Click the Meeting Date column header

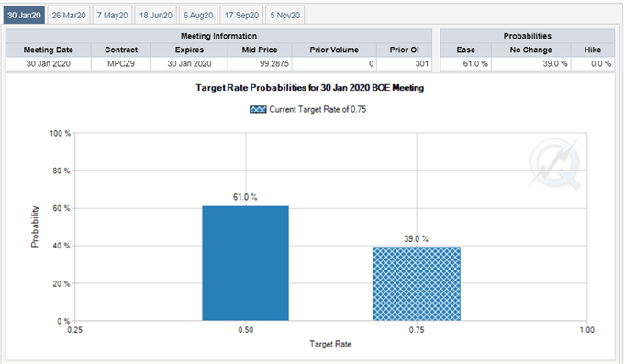[48, 50]
